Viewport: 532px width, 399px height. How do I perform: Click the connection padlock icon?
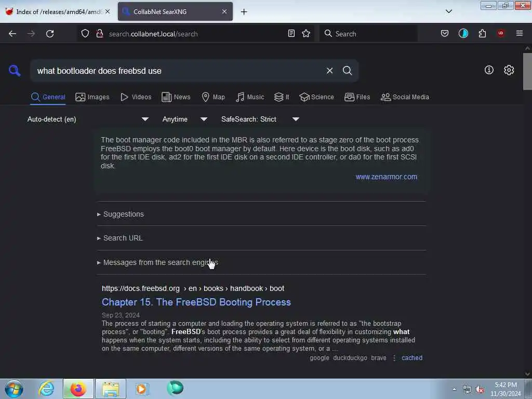click(100, 33)
